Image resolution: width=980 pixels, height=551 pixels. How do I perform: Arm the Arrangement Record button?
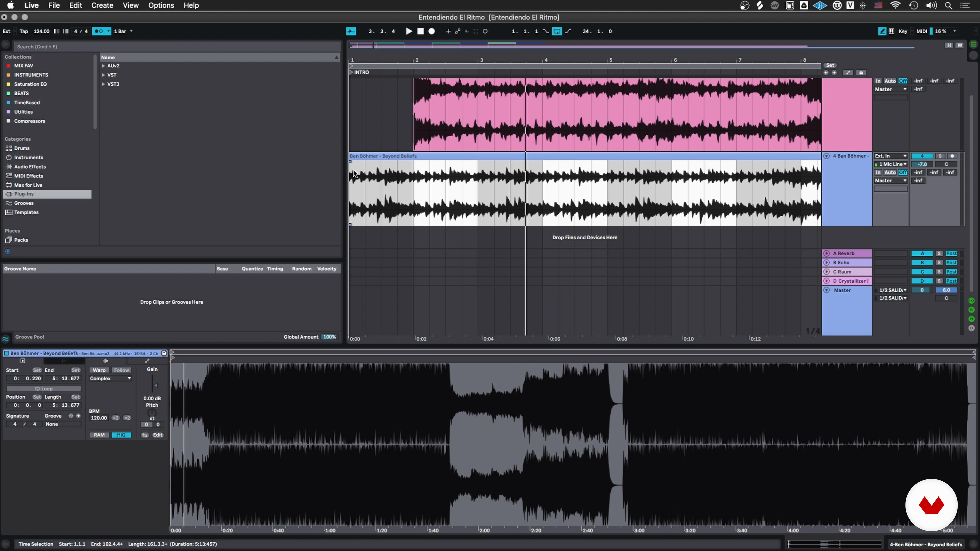point(432,31)
